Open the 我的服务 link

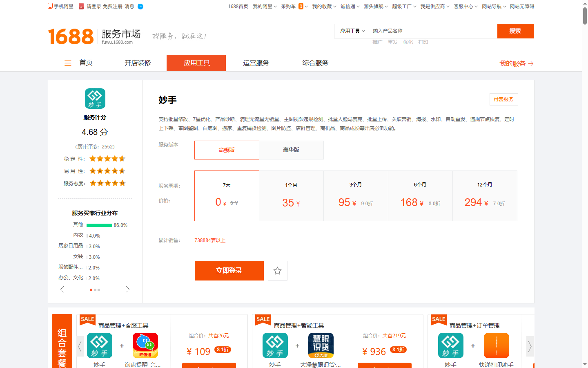tap(512, 64)
